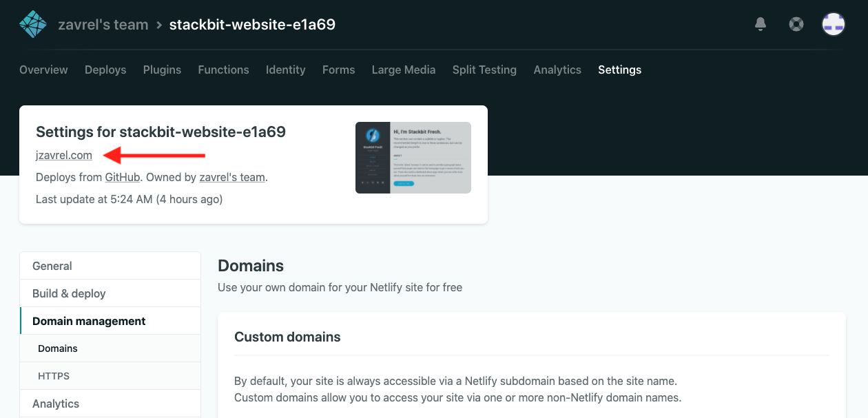Select Build & deploy in sidebar
Image resolution: width=868 pixels, height=418 pixels.
(110, 293)
